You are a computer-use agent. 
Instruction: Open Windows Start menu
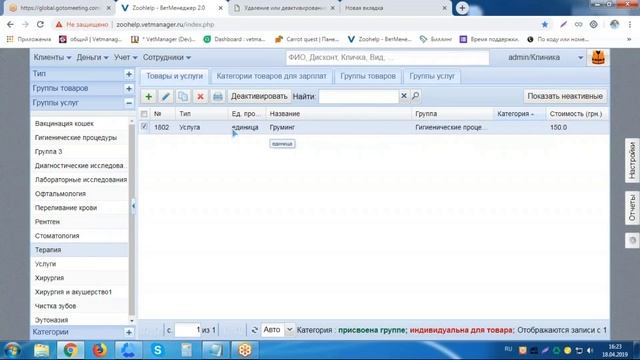(12, 350)
